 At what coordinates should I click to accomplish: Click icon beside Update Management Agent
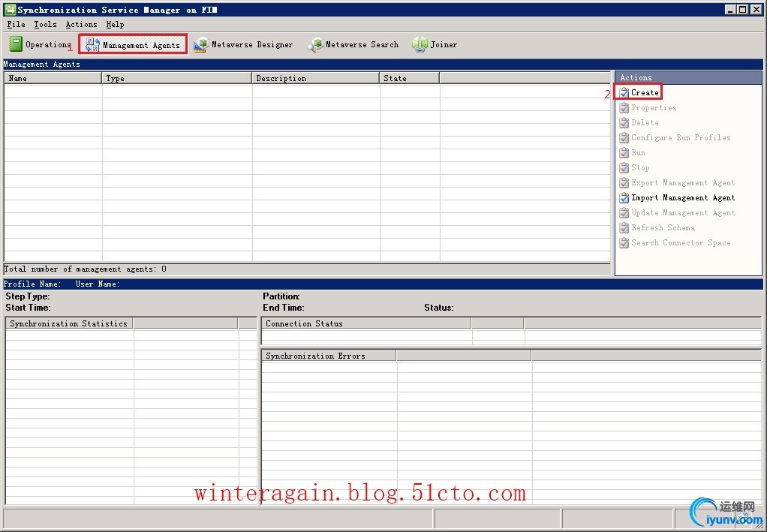click(624, 212)
